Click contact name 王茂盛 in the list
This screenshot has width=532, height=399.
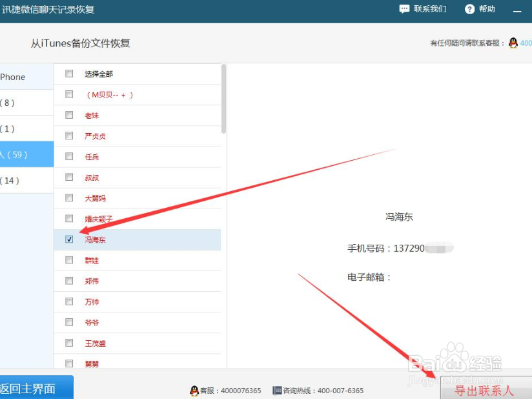[x=96, y=343]
